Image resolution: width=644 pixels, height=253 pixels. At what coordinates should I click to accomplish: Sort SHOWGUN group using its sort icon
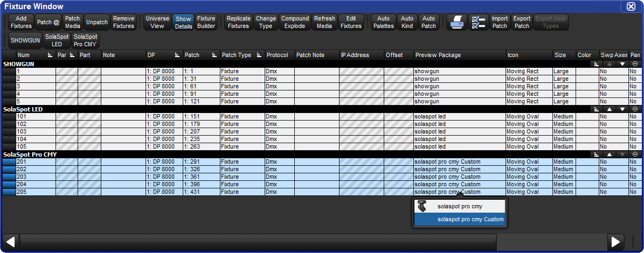tap(597, 64)
